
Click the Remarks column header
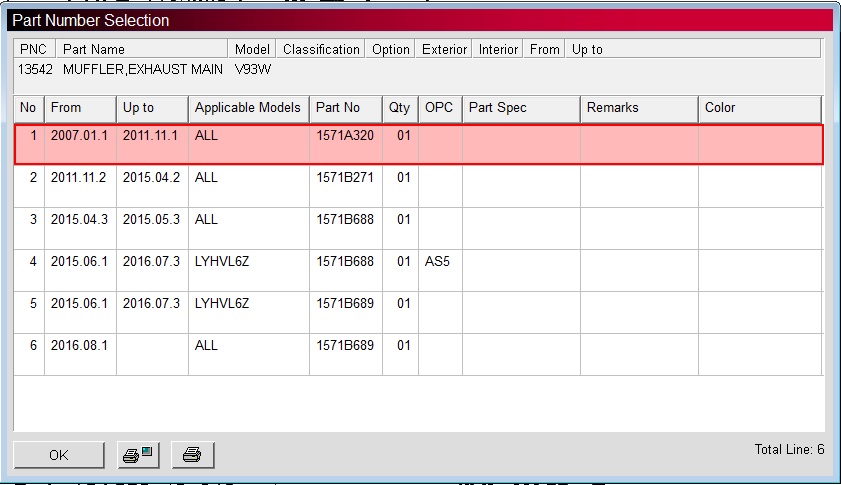pyautogui.click(x=638, y=108)
